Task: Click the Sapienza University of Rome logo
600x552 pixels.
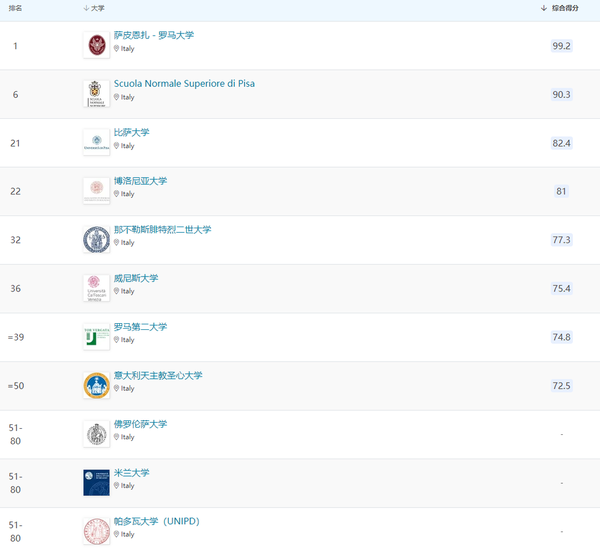Action: (96, 45)
